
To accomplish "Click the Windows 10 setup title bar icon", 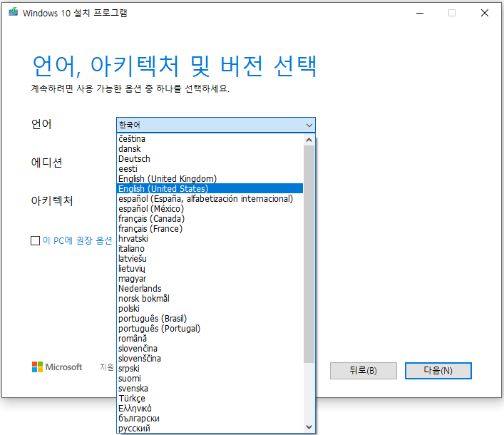I will (13, 12).
